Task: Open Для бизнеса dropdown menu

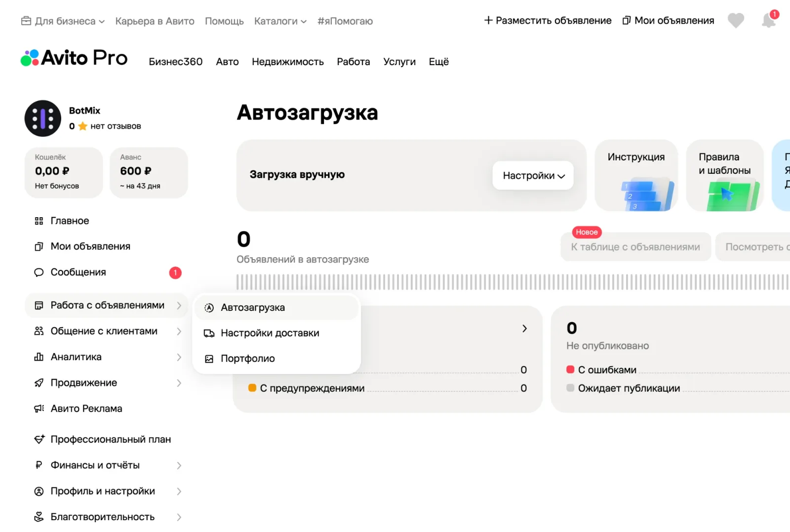Action: (x=63, y=21)
